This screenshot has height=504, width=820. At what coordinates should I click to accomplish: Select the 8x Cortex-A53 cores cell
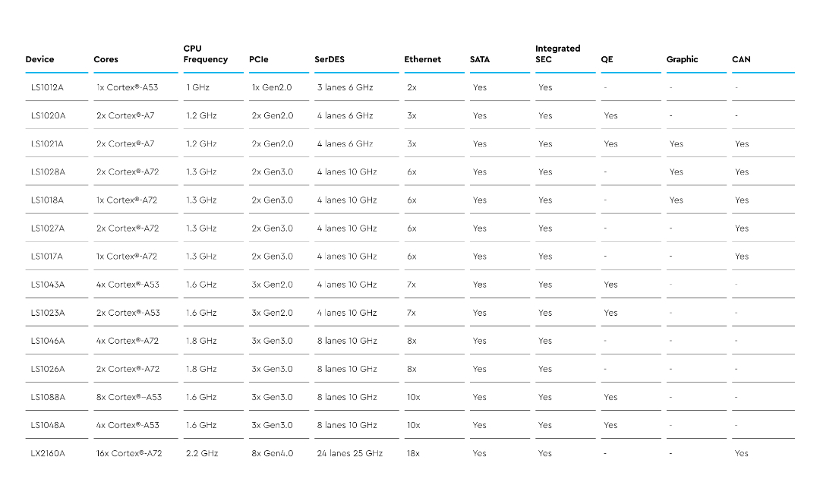click(129, 397)
